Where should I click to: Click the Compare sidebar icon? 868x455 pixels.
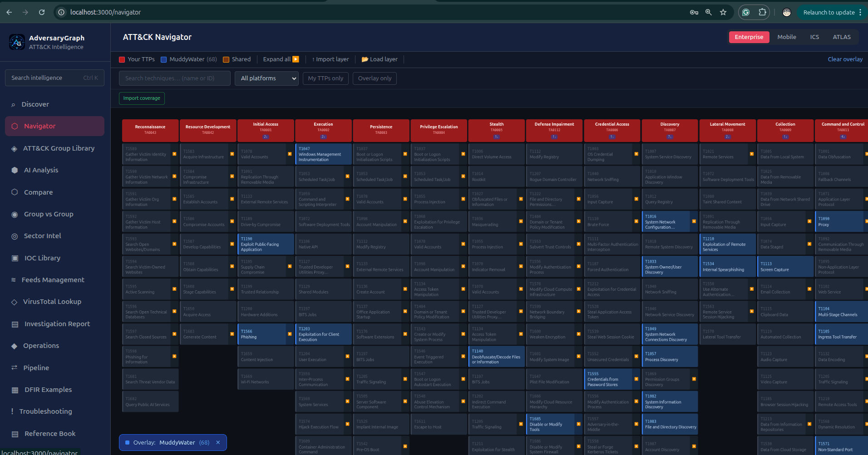(x=15, y=192)
